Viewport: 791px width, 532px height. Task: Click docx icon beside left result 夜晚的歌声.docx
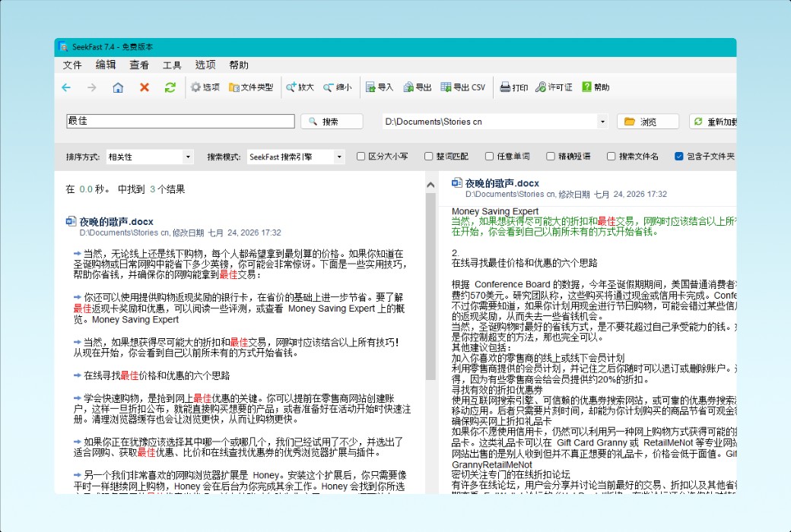[x=71, y=221]
